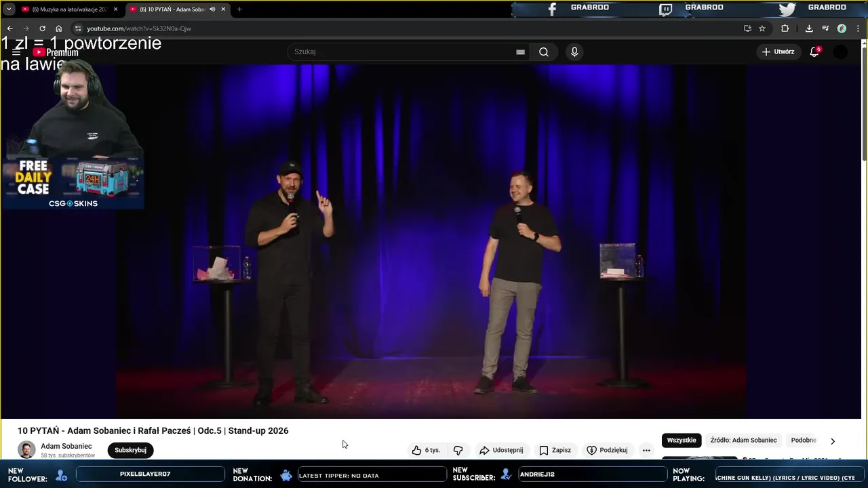Close the Muzyka na lato/wakacje tab
Screen dimensions: 868x488
tap(115, 9)
